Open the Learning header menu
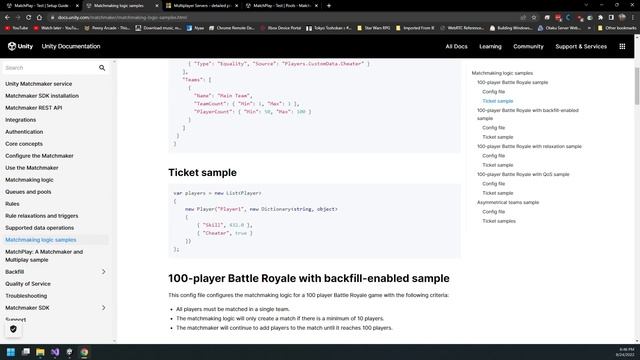The image size is (640, 360). point(490,47)
